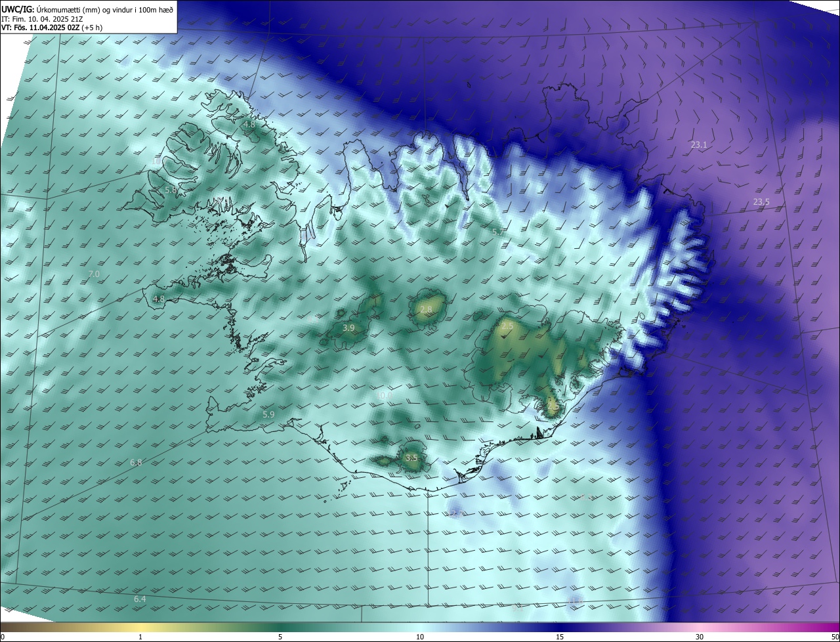Viewport: 840px width, 642px height.
Task: Click the colorbar tick label 0
Action: (3, 637)
